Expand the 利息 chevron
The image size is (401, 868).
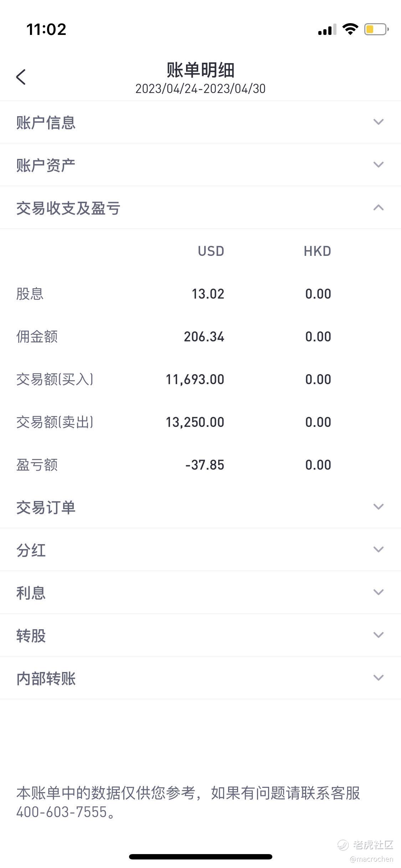pyautogui.click(x=378, y=592)
